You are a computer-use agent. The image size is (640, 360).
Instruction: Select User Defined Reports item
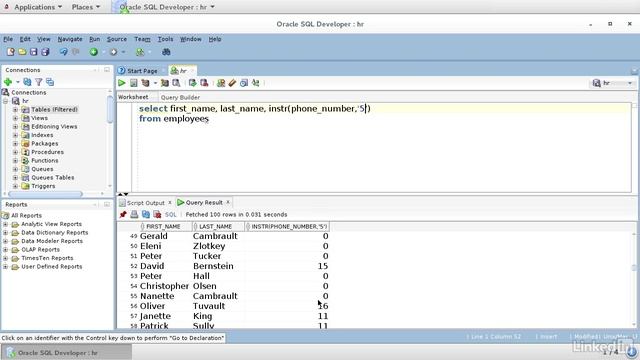point(51,267)
